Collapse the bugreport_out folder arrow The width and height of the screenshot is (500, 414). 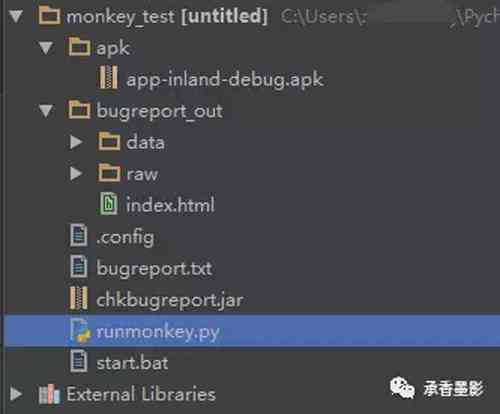[46, 111]
